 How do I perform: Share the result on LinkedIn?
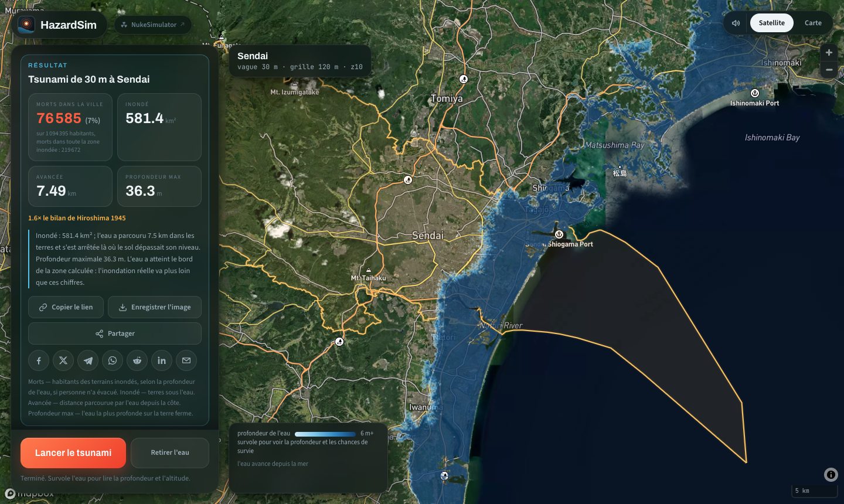point(162,360)
